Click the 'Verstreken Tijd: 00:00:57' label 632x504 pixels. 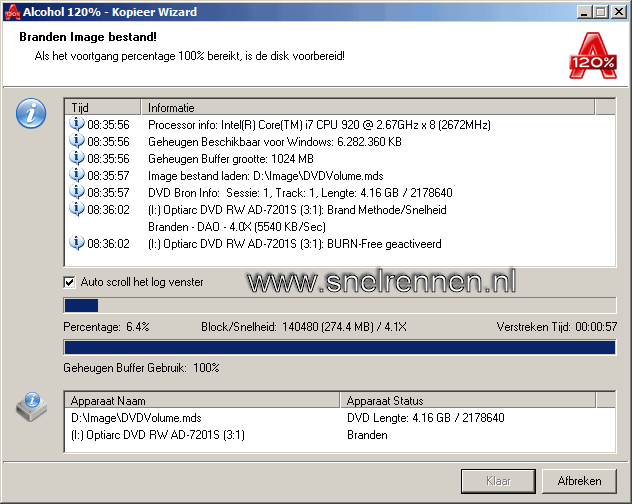[557, 327]
